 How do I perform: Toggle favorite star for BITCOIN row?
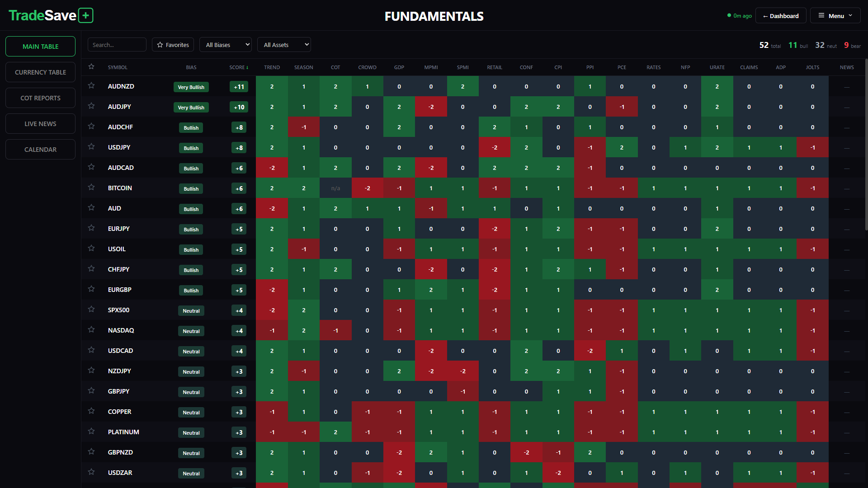tap(91, 188)
